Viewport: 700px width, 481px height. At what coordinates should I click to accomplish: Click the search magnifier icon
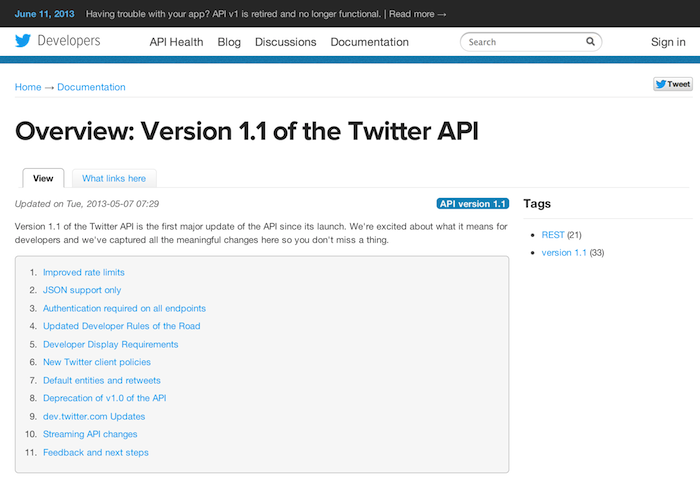(590, 42)
